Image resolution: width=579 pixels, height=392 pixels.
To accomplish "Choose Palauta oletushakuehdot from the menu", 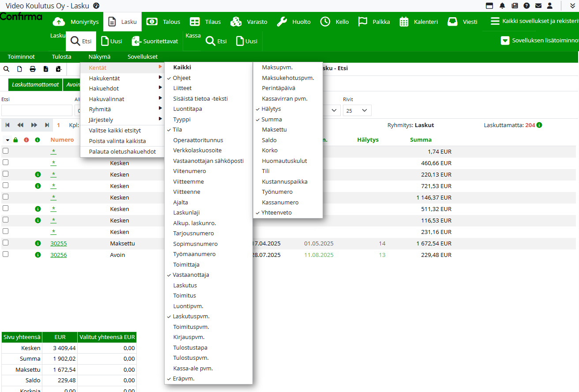I will [122, 151].
